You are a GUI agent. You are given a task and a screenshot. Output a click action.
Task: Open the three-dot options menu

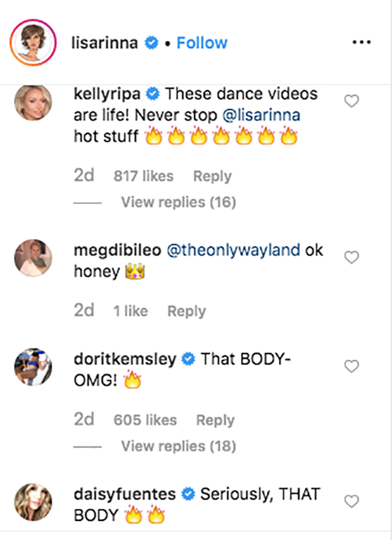(x=362, y=41)
